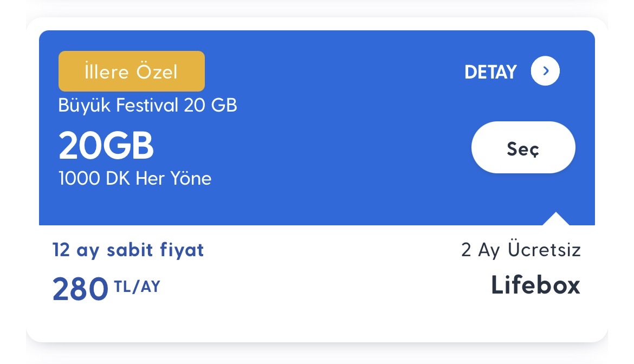Select the 2 Ay Ücretsiz text
634x364 pixels.
pyautogui.click(x=521, y=250)
